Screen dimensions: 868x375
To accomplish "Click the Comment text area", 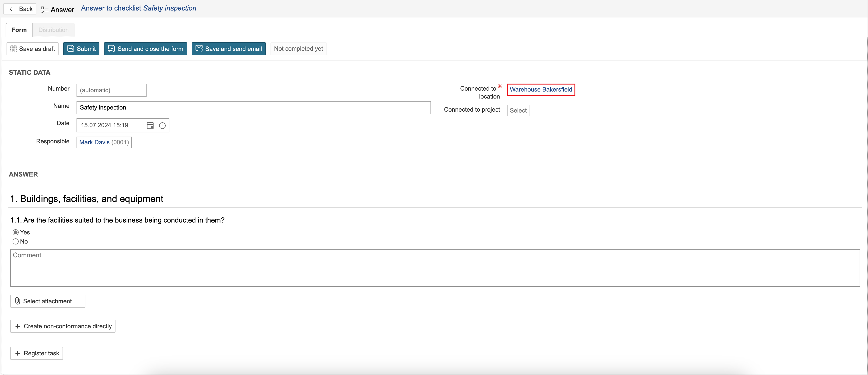I will coord(435,268).
